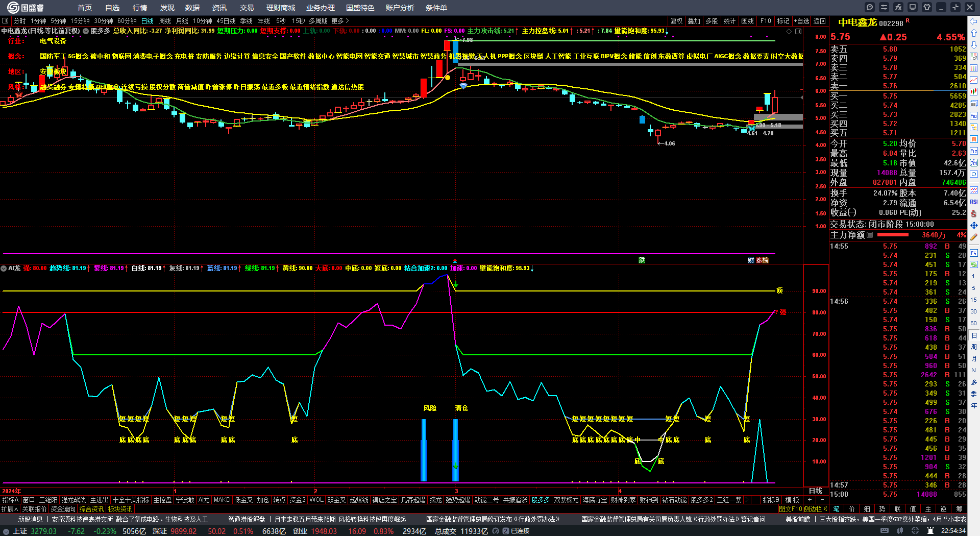This screenshot has height=536, width=980.
Task: Open 交易 menu
Action: tap(247, 8)
